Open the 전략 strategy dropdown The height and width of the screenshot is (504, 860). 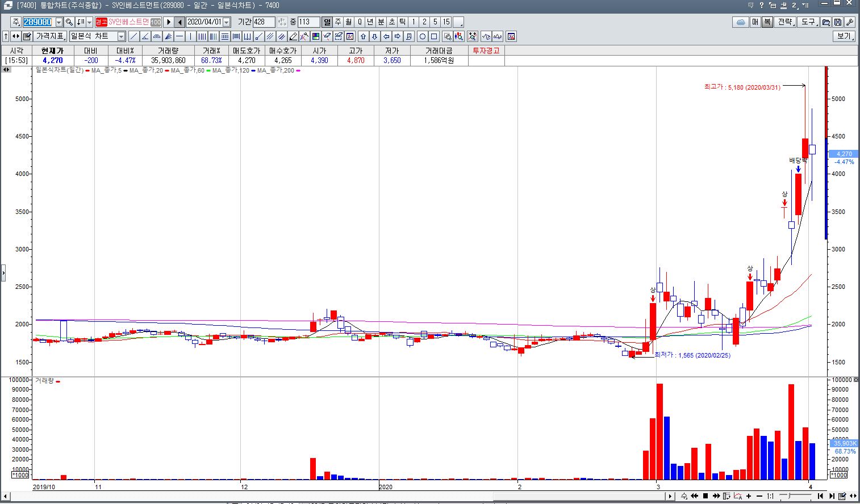[x=786, y=22]
